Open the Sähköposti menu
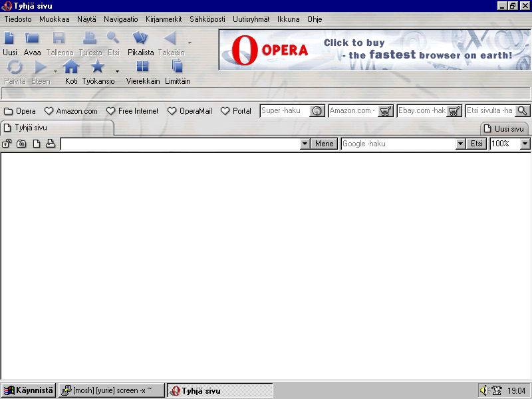 [x=207, y=19]
